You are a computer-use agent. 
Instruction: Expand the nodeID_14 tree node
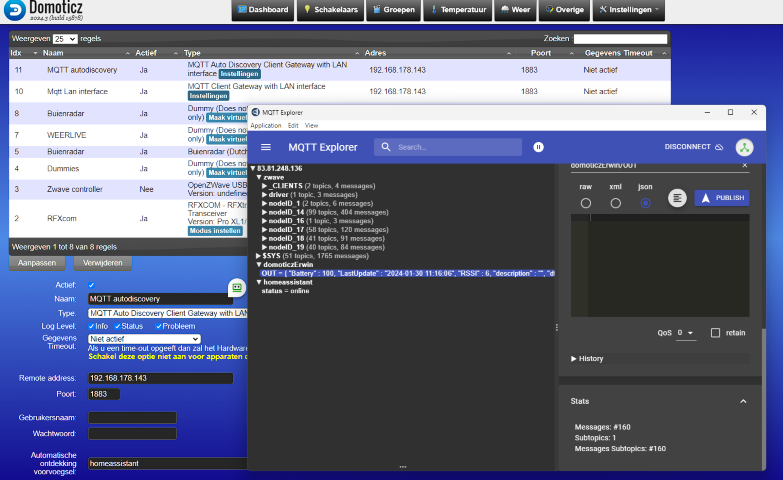pos(265,212)
